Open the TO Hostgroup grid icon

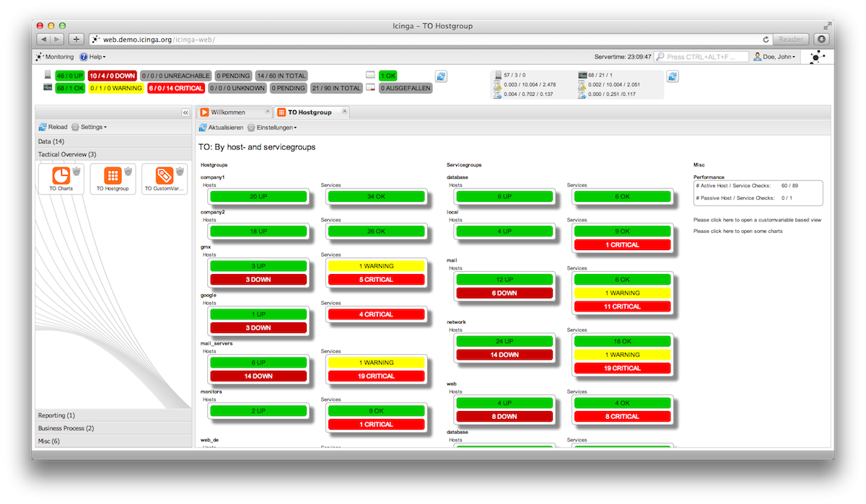[x=112, y=175]
